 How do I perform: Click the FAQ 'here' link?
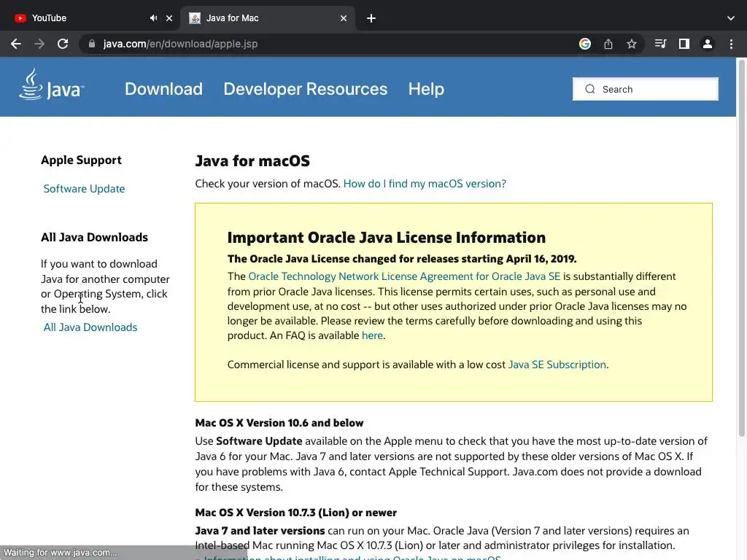tap(372, 335)
